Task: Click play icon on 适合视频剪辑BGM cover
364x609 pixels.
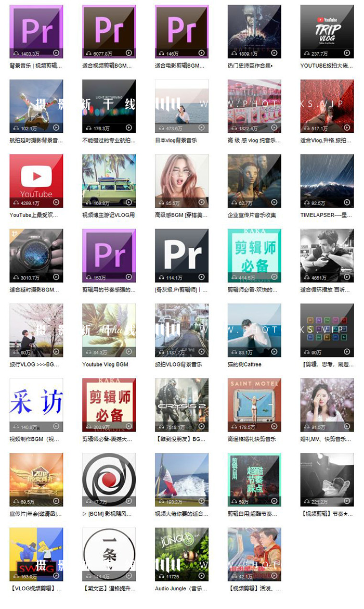Action: click(129, 53)
